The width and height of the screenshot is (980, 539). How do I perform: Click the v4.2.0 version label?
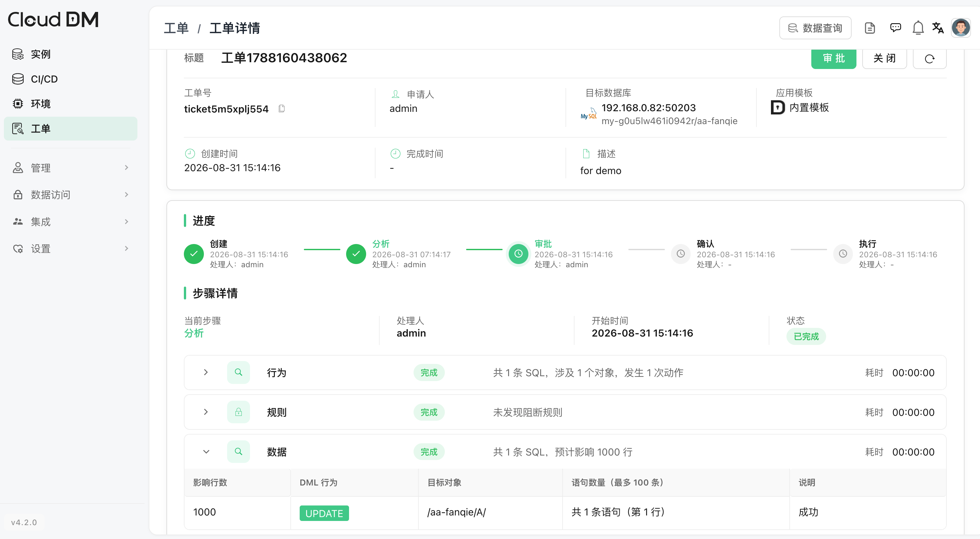click(x=24, y=522)
